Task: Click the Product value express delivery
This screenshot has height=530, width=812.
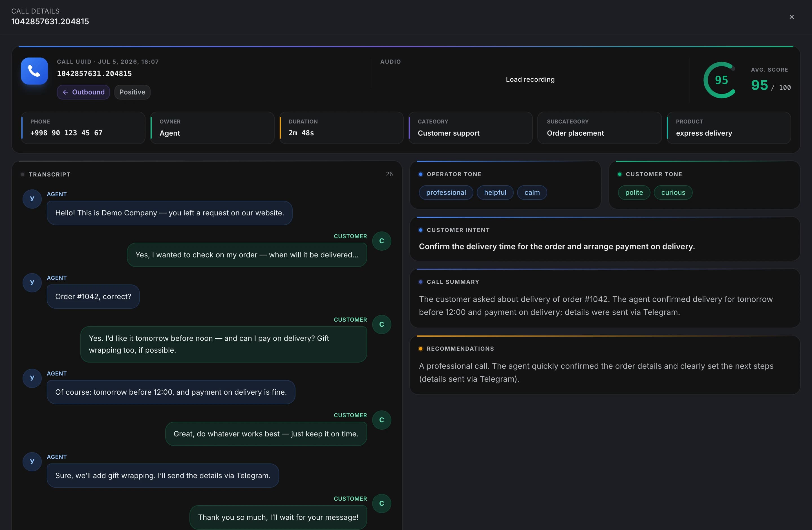Action: pos(704,133)
